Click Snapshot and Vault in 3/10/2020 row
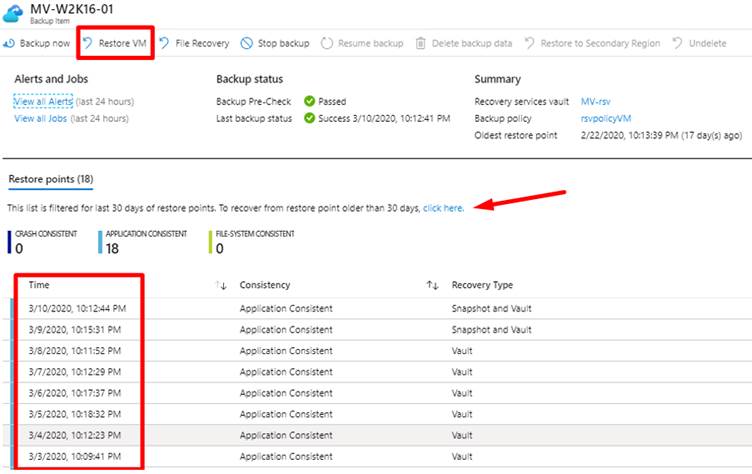 click(x=491, y=308)
